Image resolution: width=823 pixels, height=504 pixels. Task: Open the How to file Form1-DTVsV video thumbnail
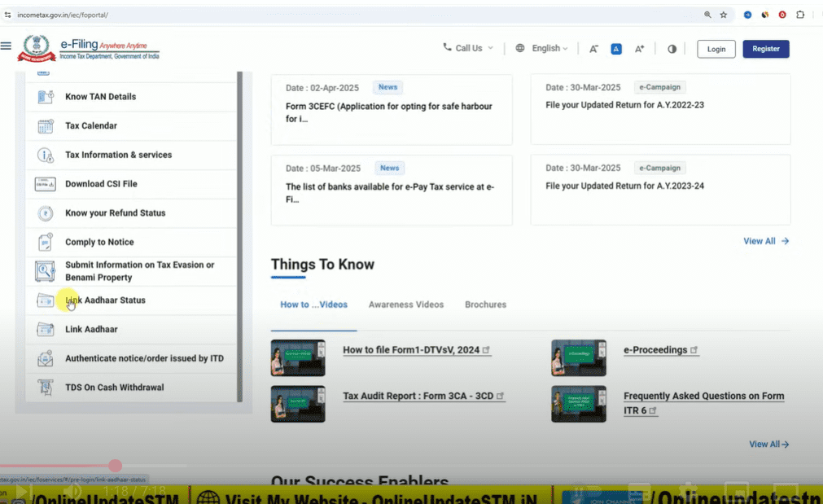(x=298, y=358)
